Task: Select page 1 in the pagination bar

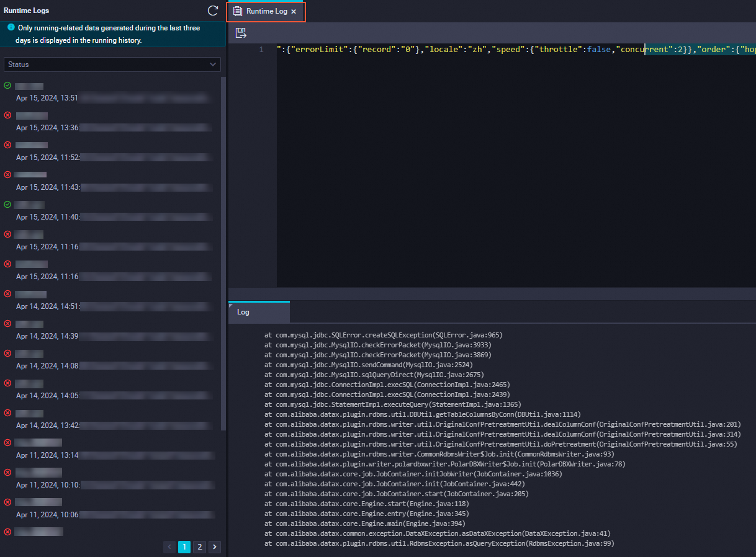Action: click(184, 546)
